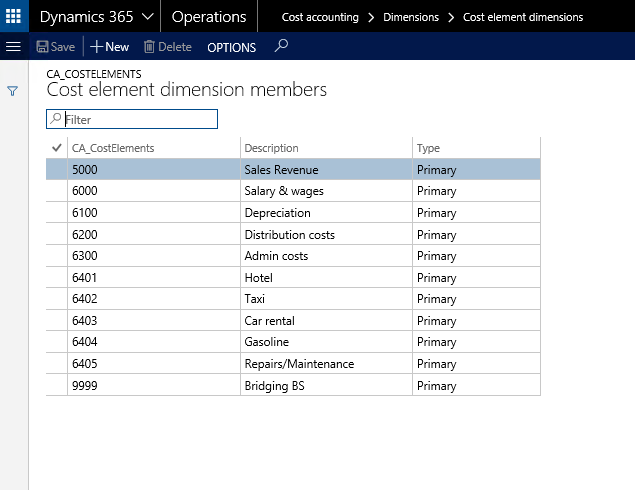Screen dimensions: 635x490
Task: Show filters using the funnel icon
Action: click(13, 91)
